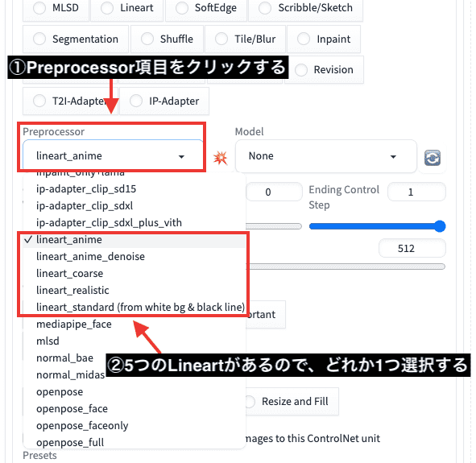The image size is (476, 463).
Task: Select ip-adapter_clip_sdxl option
Action: point(85,206)
